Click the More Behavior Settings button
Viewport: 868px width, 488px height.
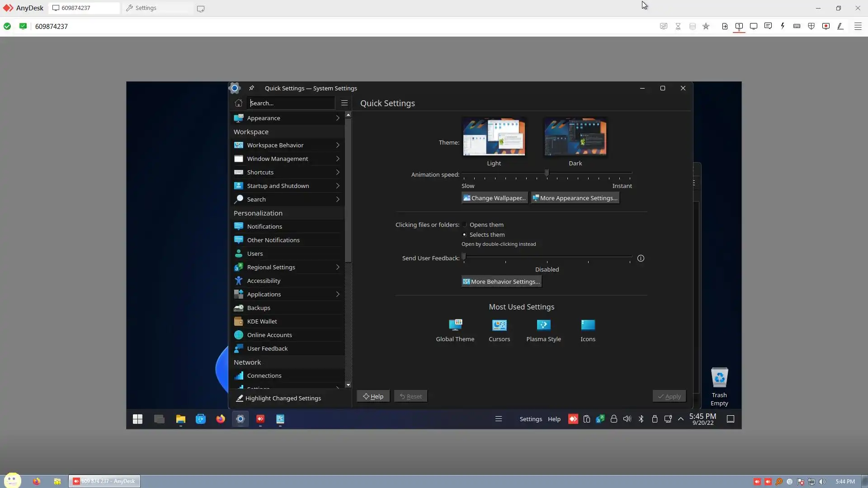point(501,282)
